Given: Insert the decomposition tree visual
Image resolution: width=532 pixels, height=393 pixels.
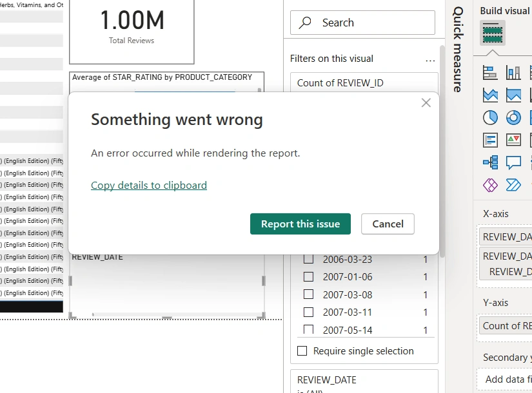Looking at the screenshot, I should coord(490,162).
